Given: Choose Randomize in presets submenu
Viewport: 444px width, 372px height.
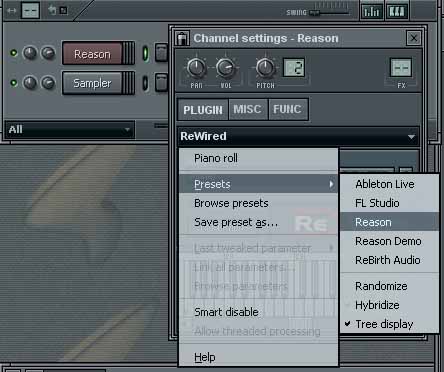Looking at the screenshot, I should coord(389,286).
